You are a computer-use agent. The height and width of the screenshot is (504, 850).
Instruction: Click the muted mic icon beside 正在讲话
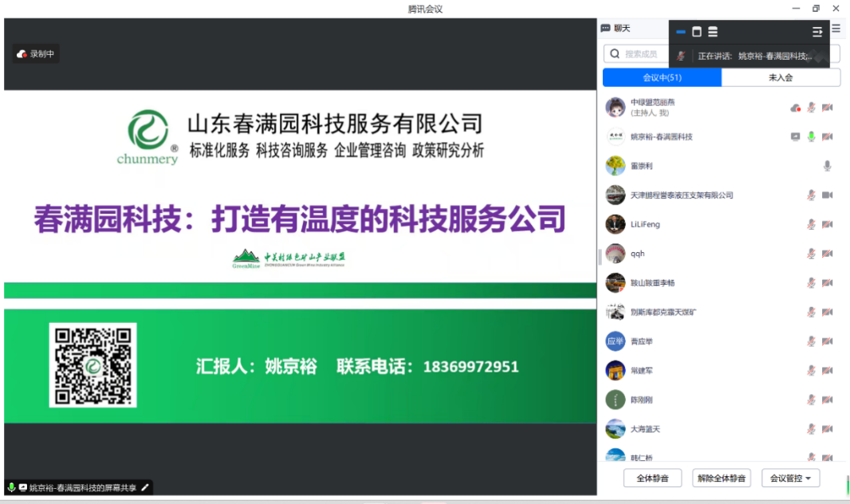tap(681, 56)
